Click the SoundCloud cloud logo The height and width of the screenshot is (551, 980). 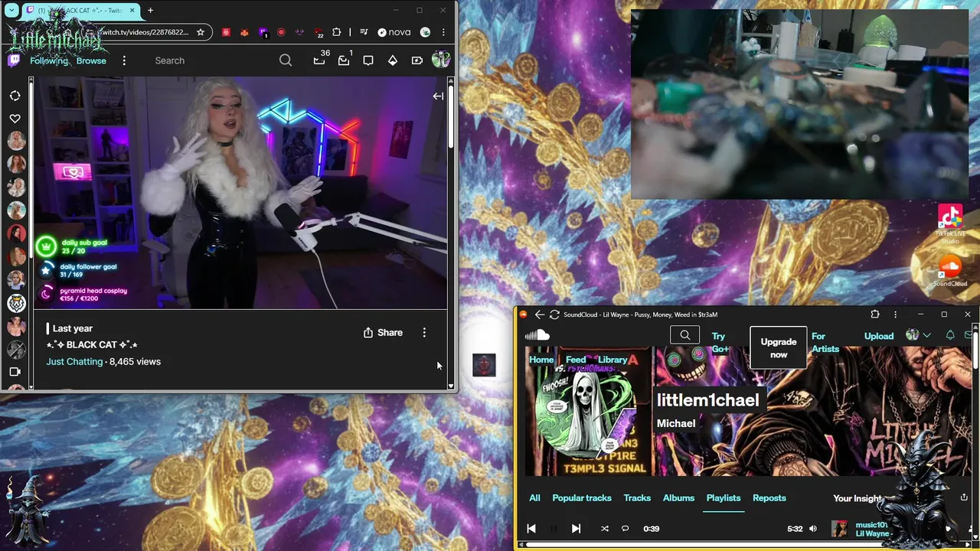tap(537, 335)
